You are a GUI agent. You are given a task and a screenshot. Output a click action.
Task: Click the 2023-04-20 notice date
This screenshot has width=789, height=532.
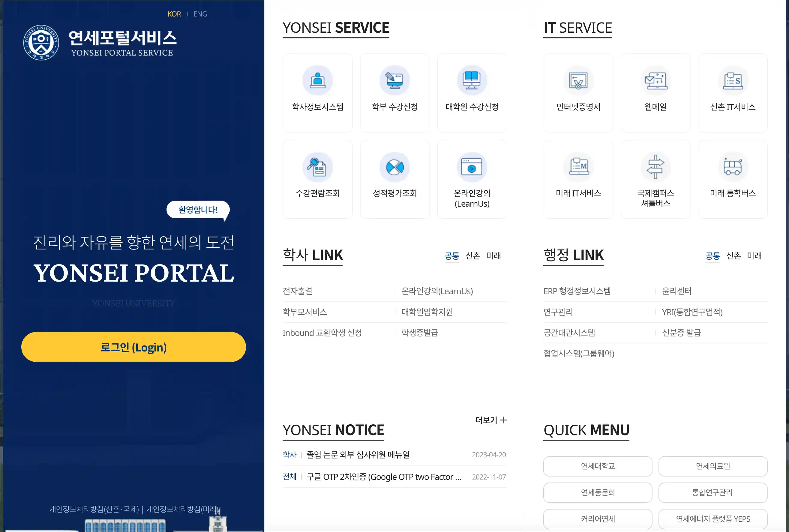(x=489, y=455)
